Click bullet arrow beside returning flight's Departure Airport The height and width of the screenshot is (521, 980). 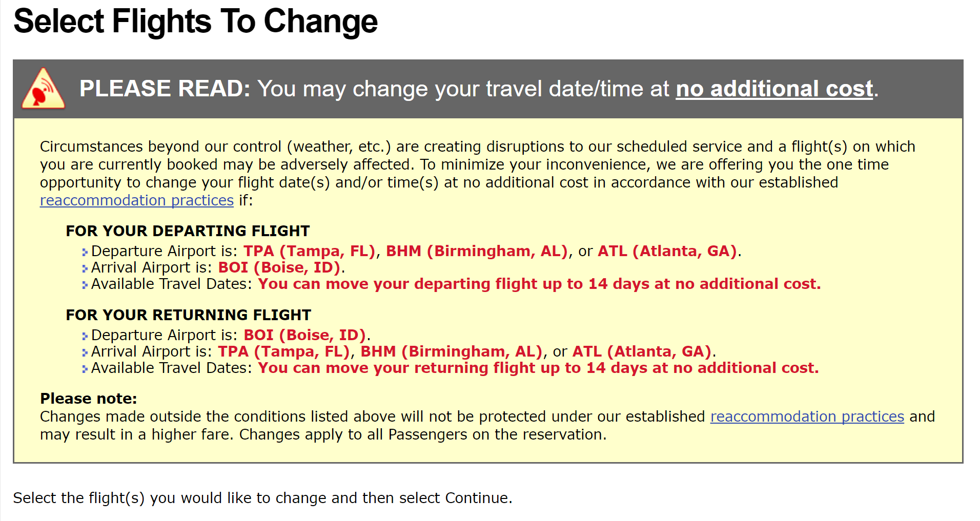click(85, 336)
